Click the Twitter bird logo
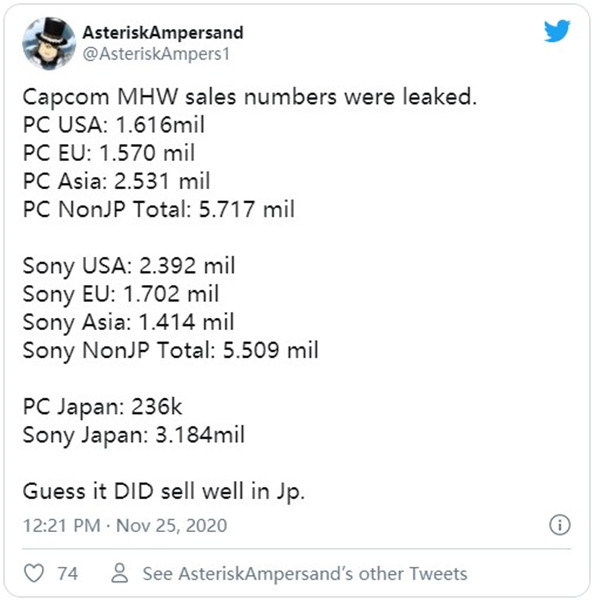The height and width of the screenshot is (600, 600). tap(557, 31)
